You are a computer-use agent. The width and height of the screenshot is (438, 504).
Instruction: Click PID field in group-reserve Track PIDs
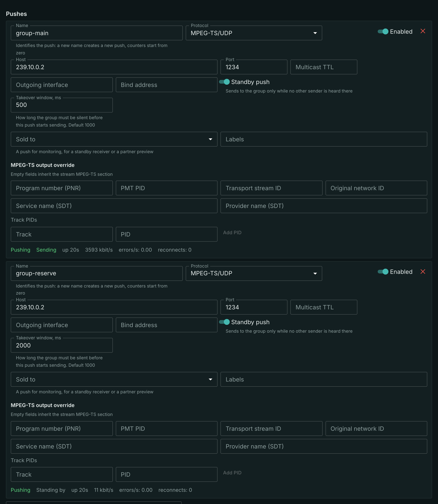point(166,474)
